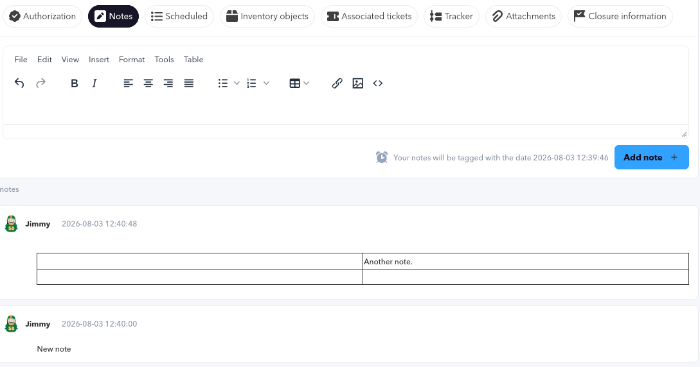Click Jimmy's avatar on the 12:40:00 note
The image size is (700, 367).
click(11, 324)
